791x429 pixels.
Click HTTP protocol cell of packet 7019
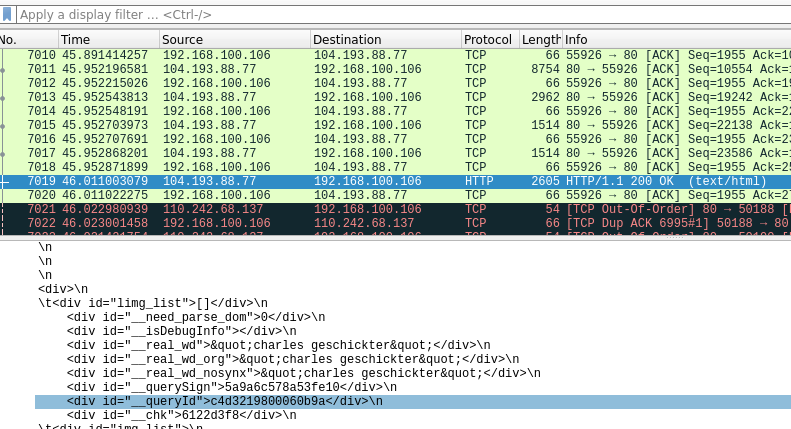coord(479,182)
